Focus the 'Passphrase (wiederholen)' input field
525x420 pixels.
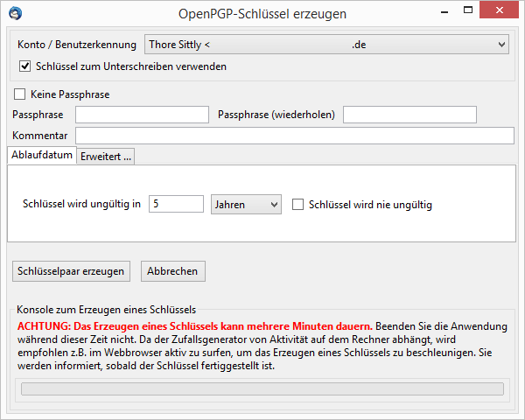(x=409, y=115)
